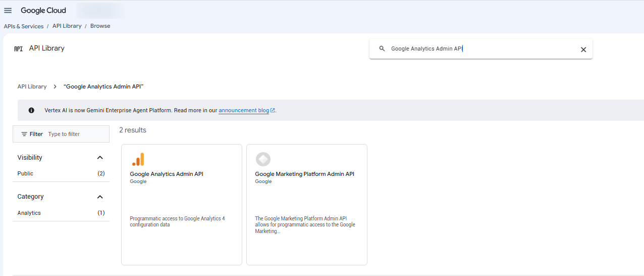Go to APIs & Services breadcrumb

point(24,26)
